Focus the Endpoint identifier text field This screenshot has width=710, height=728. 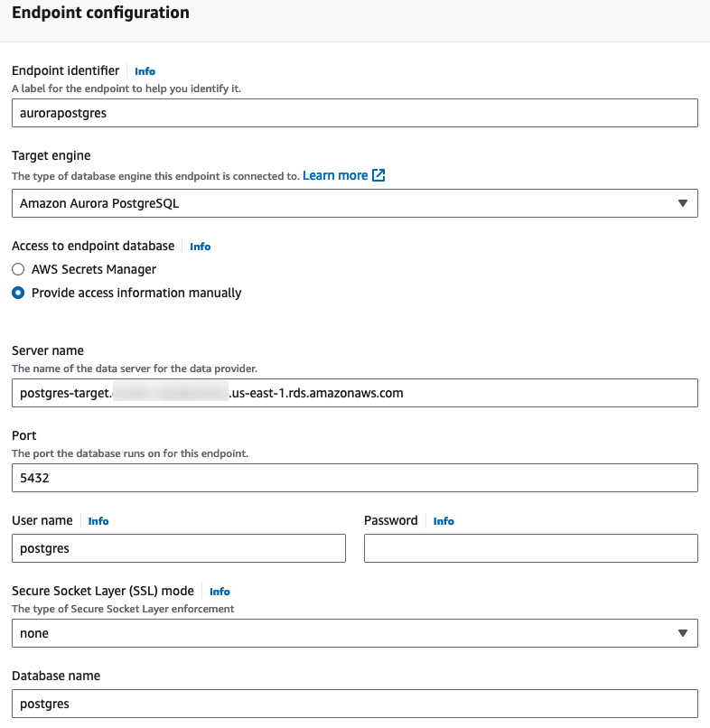(x=354, y=113)
